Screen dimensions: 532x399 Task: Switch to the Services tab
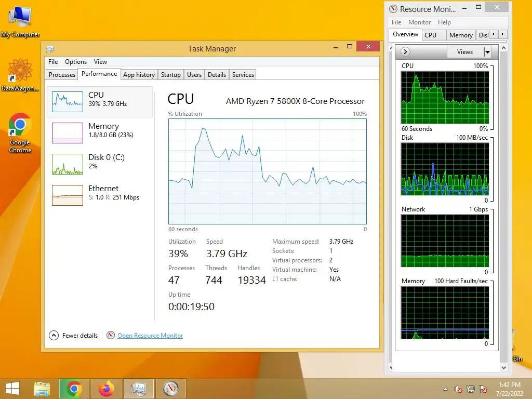(x=243, y=75)
